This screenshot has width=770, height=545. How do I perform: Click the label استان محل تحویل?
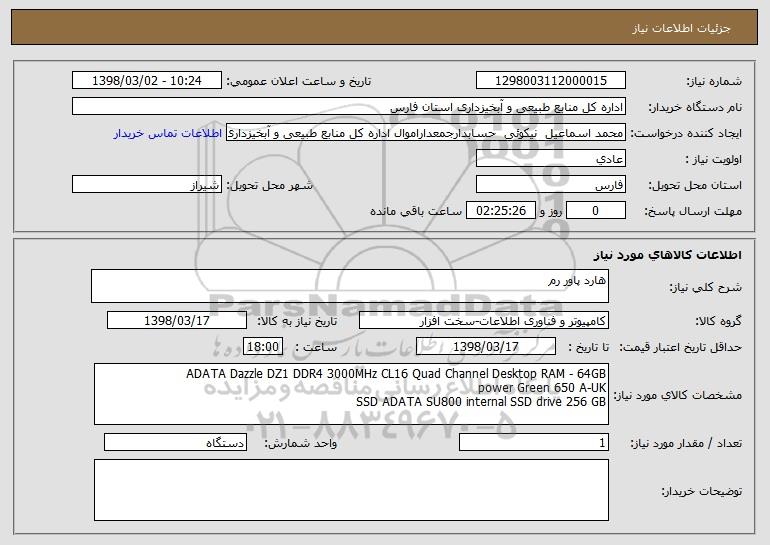pos(695,186)
